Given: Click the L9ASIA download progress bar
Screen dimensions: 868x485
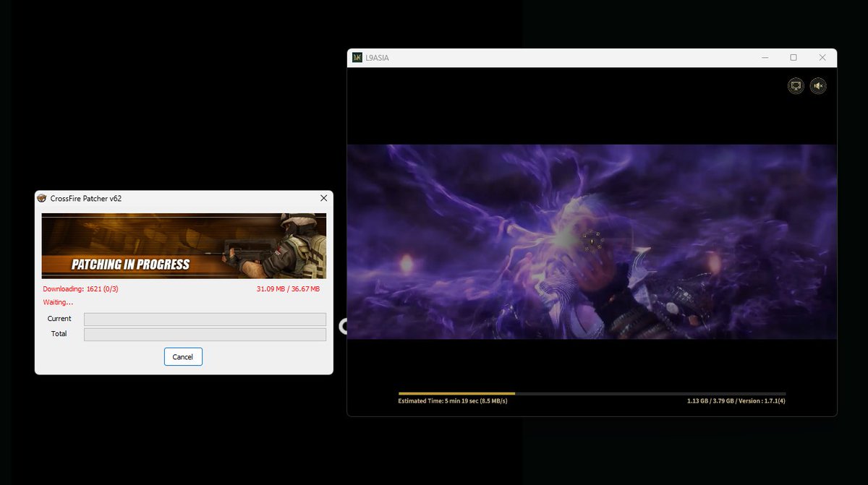Looking at the screenshot, I should click(592, 393).
